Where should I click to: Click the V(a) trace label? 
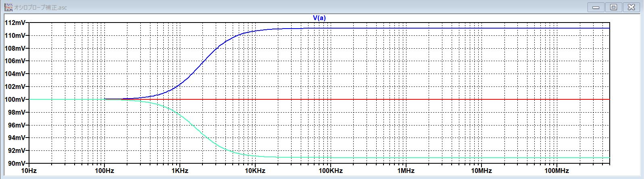click(319, 18)
